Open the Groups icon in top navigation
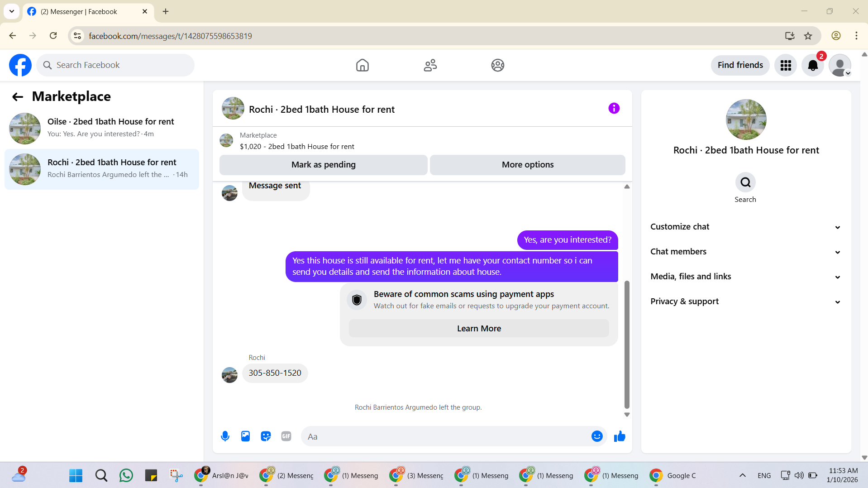This screenshot has height=488, width=868. point(498,65)
